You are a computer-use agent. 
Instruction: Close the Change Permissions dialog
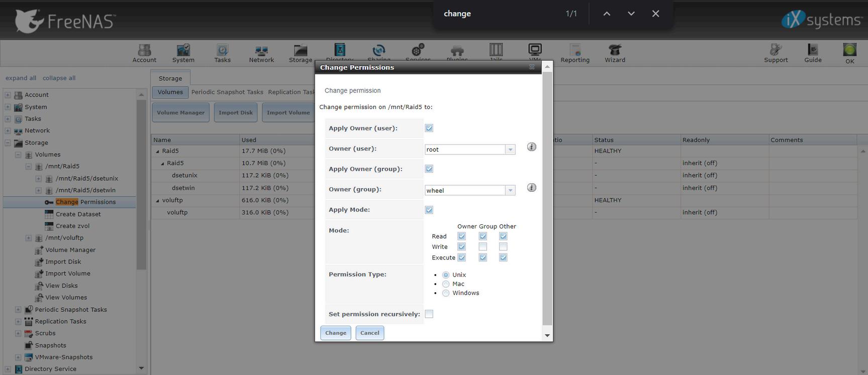(532, 67)
